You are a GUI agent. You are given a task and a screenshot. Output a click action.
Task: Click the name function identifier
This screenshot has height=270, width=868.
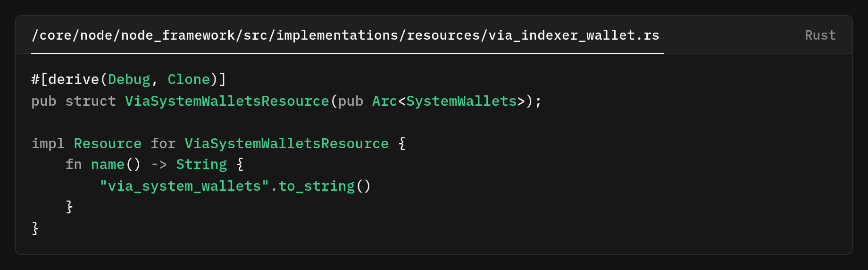(108, 164)
